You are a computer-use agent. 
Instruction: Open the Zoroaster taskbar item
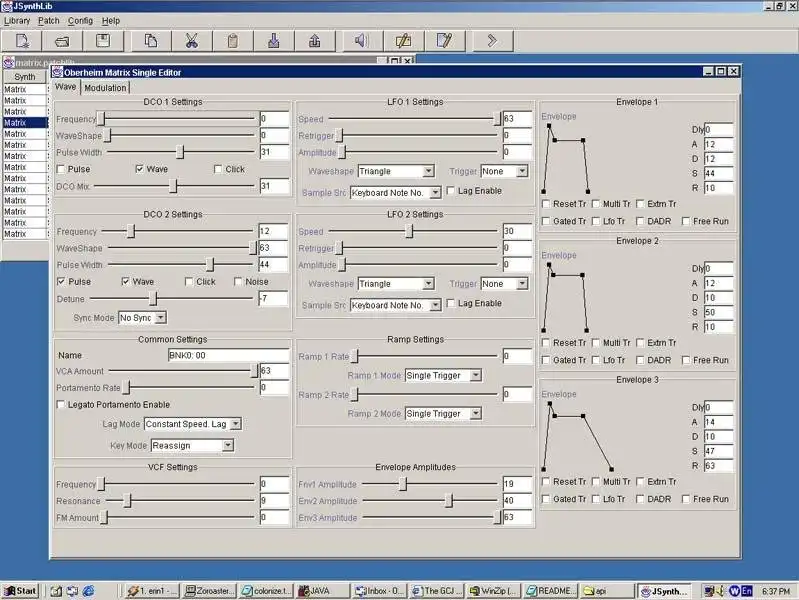pyautogui.click(x=209, y=591)
